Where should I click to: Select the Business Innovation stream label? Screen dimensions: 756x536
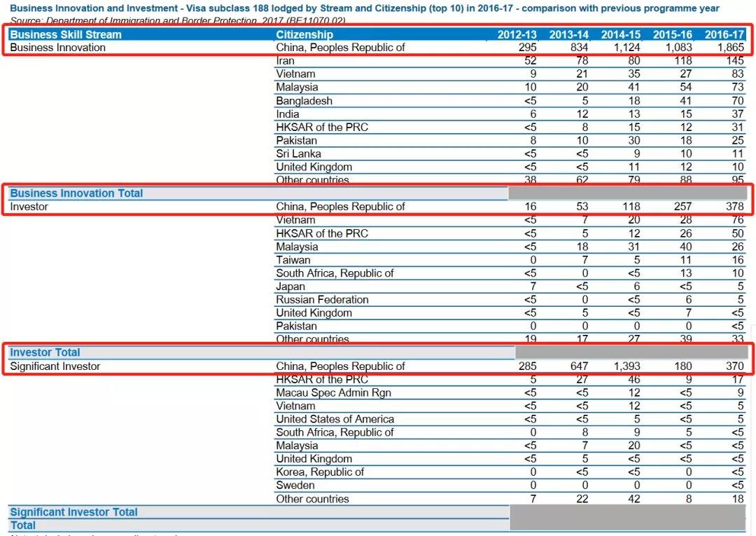coord(57,47)
